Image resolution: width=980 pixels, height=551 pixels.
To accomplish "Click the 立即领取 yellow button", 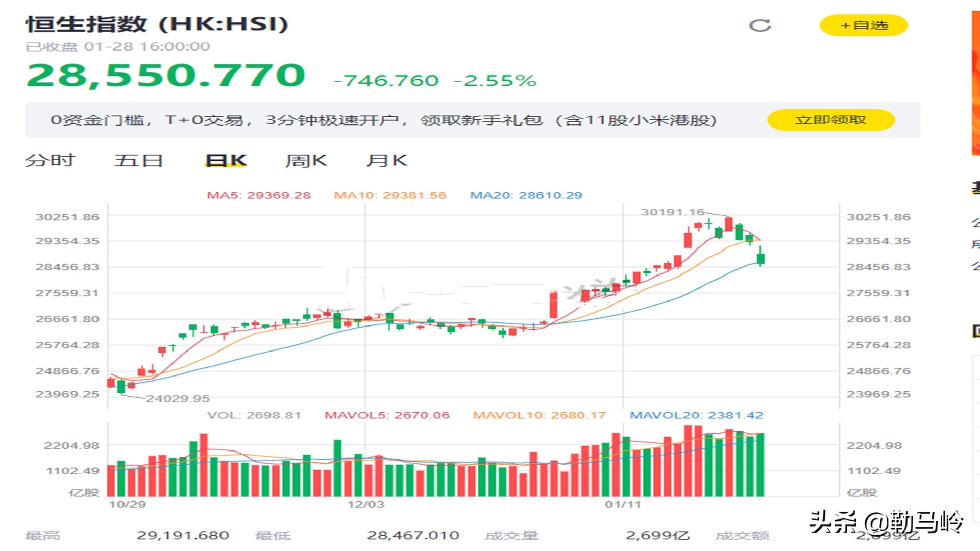I will coord(830,120).
